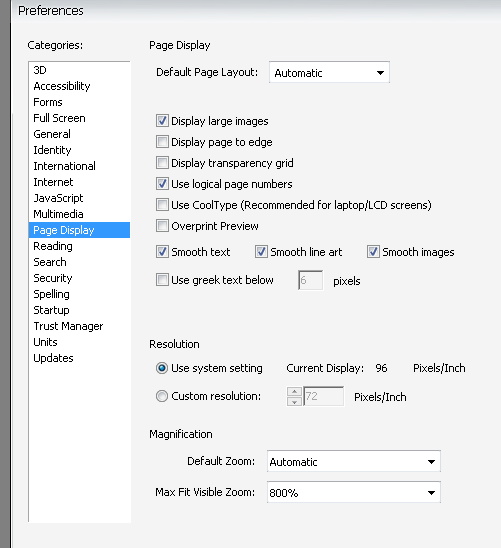The width and height of the screenshot is (501, 548).
Task: Disable Smooth line art
Action: click(x=261, y=252)
